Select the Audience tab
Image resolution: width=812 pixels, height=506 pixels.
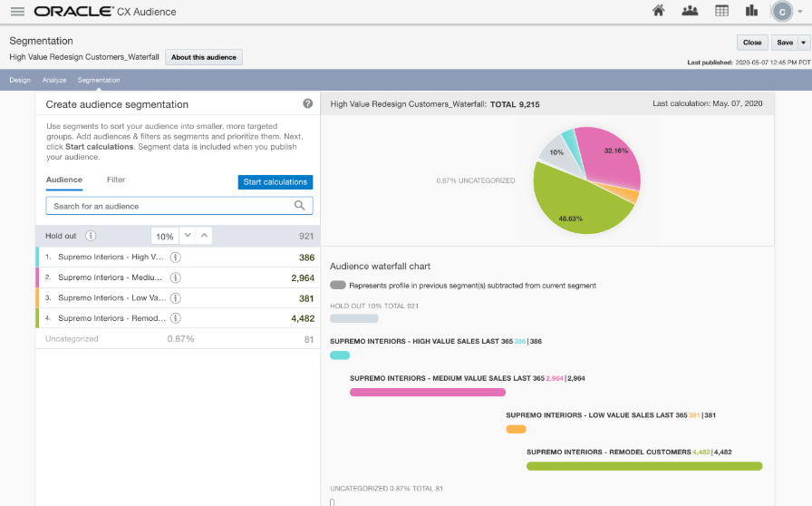64,180
